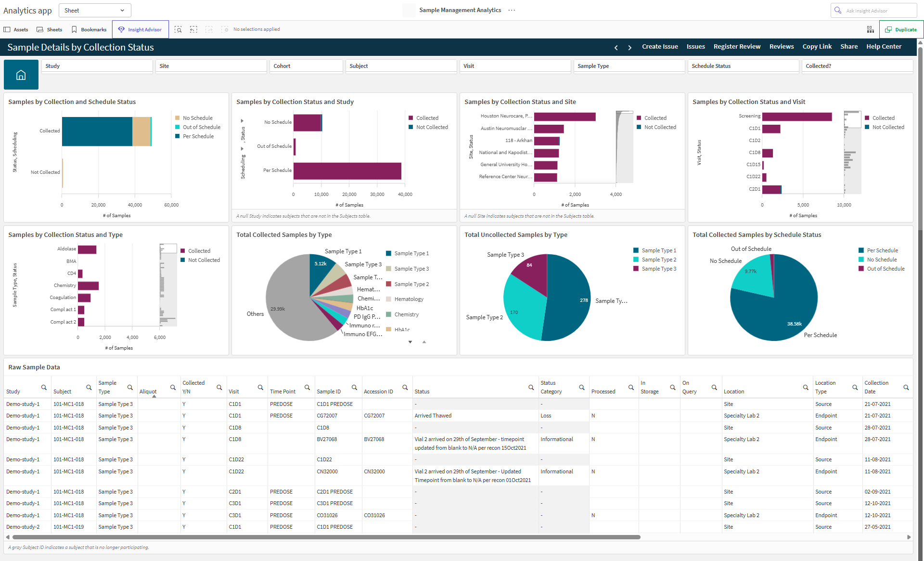Screen dimensions: 924x561
Task: Open the Cohort filter pane
Action: [306, 66]
